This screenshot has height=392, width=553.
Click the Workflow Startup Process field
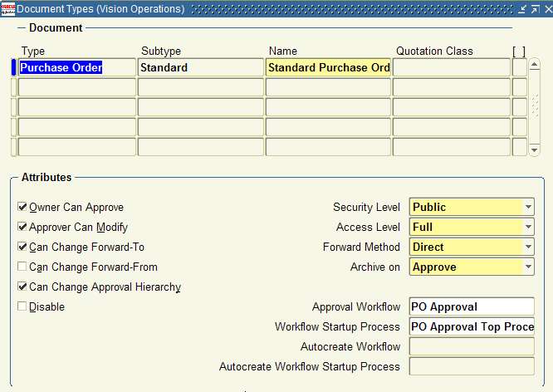471,326
